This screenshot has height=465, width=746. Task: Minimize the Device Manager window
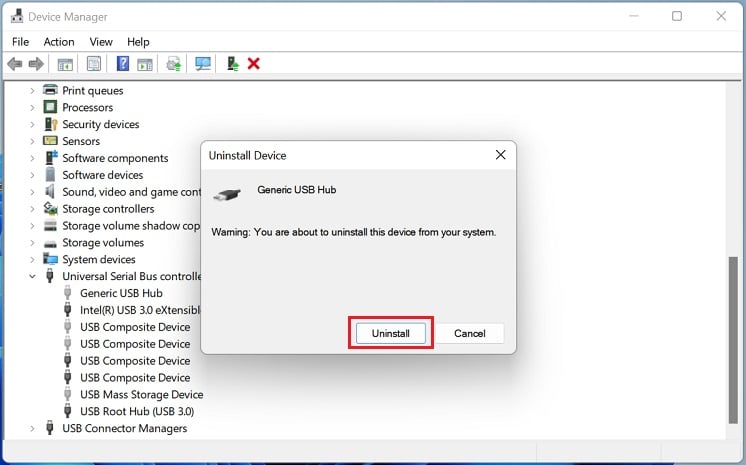pos(634,16)
